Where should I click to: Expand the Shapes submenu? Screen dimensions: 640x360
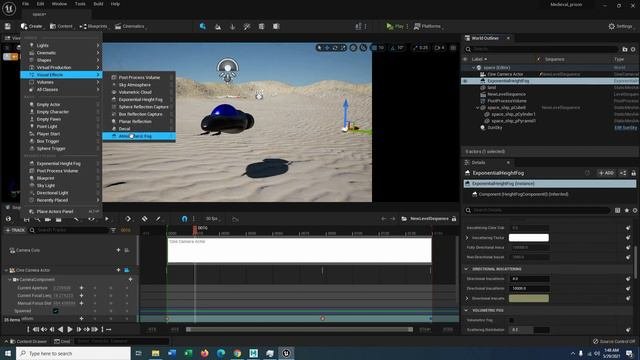coord(61,60)
